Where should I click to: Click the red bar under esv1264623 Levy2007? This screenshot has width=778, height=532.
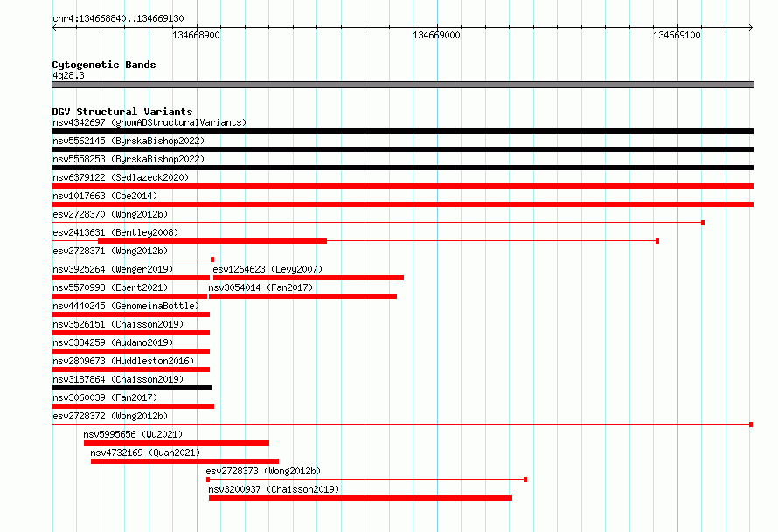308,278
